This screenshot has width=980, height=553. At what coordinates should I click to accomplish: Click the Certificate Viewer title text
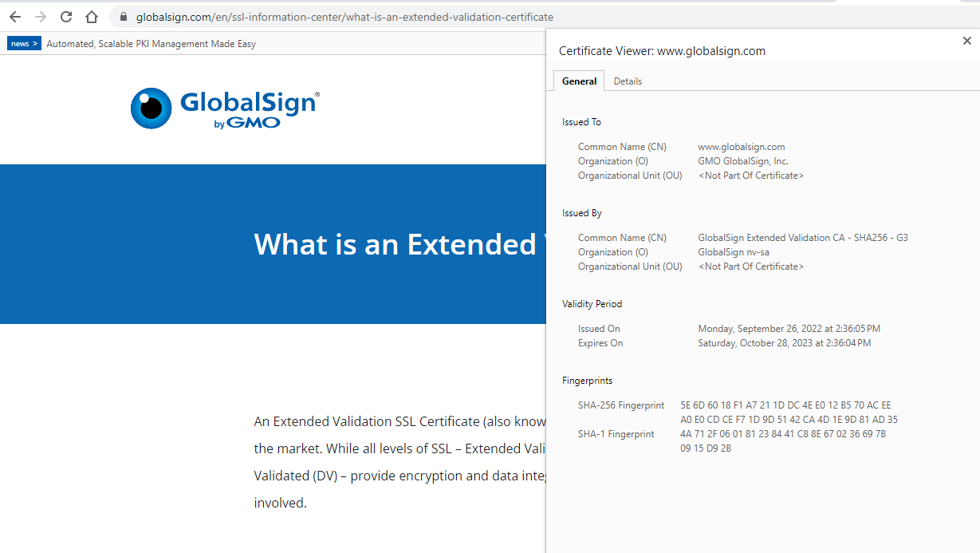662,51
